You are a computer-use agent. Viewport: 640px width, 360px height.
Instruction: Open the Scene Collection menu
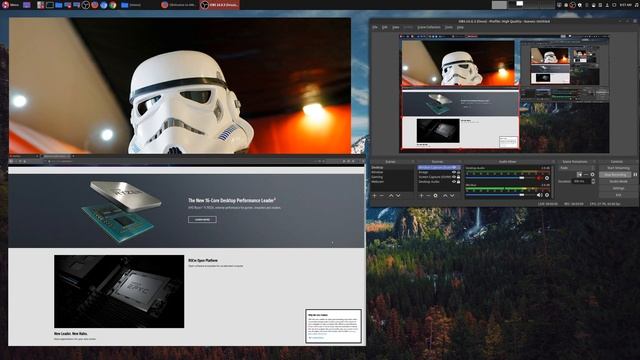(x=429, y=27)
